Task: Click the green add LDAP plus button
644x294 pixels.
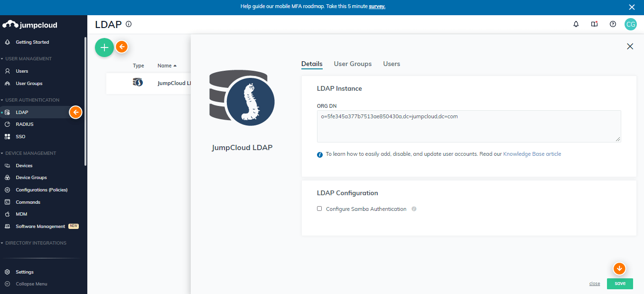Action: click(x=104, y=47)
